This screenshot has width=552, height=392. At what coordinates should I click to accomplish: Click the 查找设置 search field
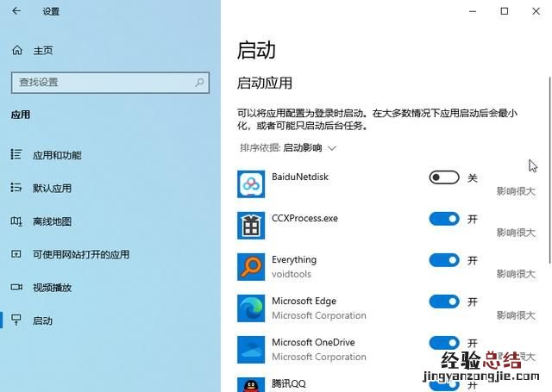point(110,83)
